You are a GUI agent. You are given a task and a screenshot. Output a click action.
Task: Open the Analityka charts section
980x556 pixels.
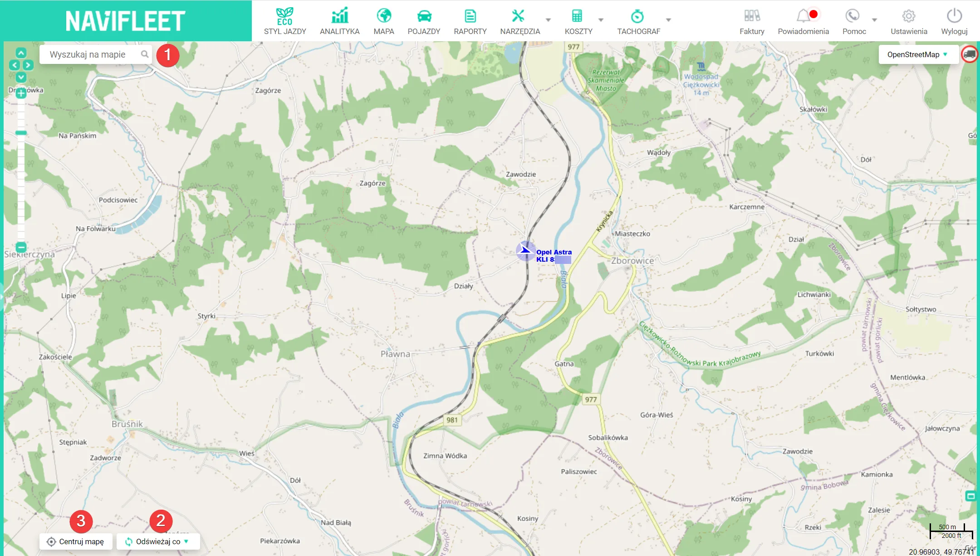click(x=339, y=21)
